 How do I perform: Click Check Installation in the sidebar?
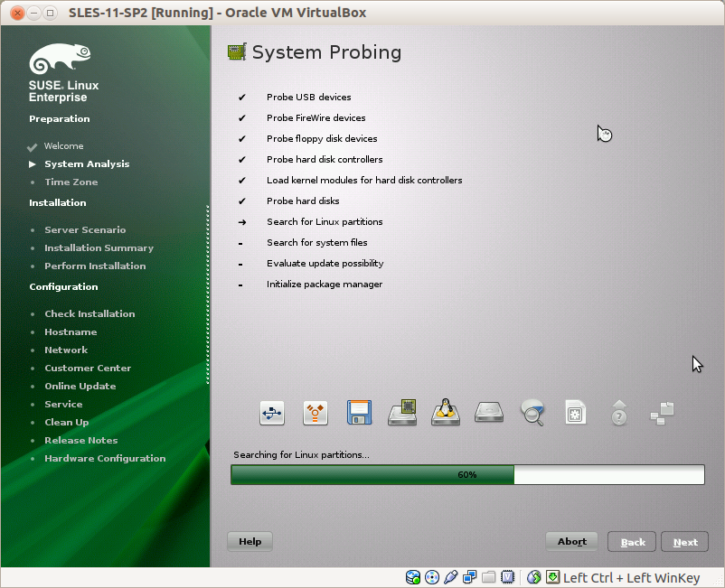coord(89,314)
